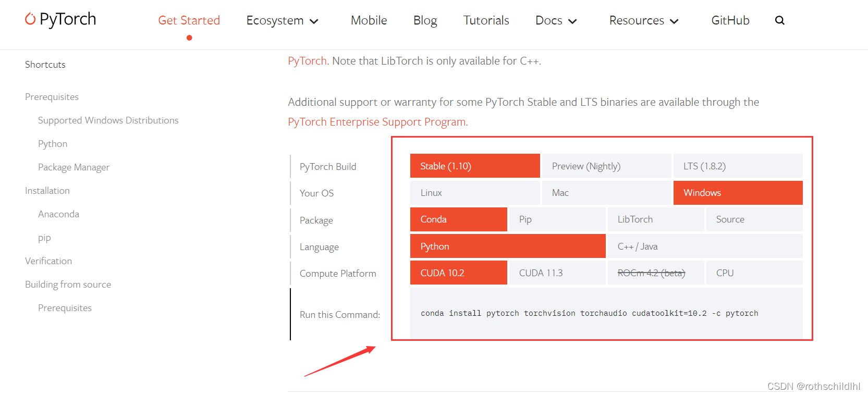
Task: Choose Linux as your OS
Action: click(475, 193)
